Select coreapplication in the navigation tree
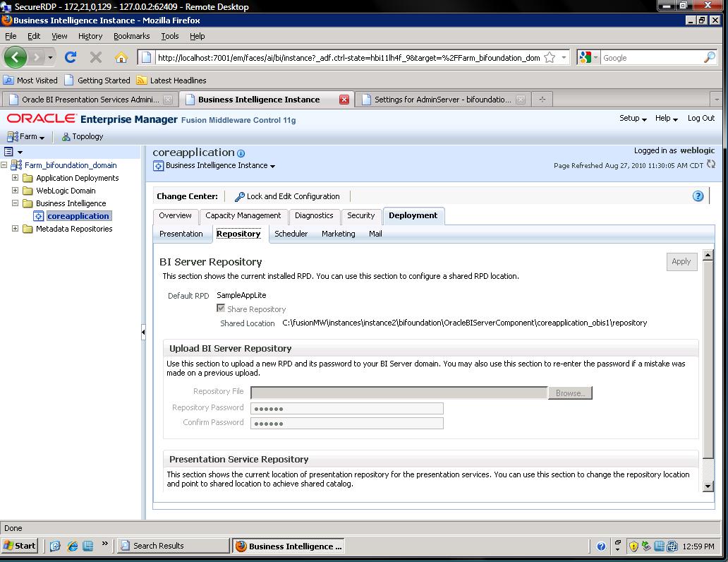728x562 pixels. click(78, 216)
